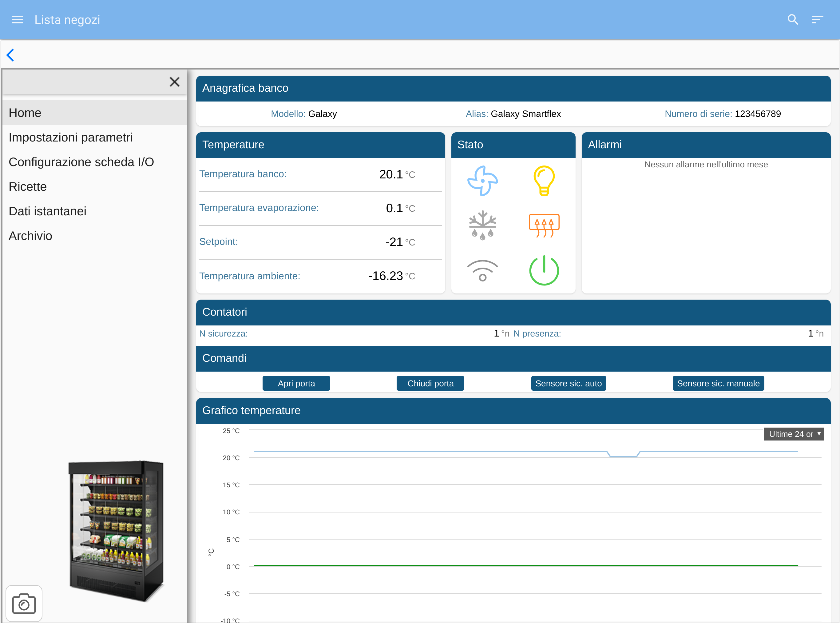
Task: Open Dati istantanei in sidebar
Action: pos(47,211)
